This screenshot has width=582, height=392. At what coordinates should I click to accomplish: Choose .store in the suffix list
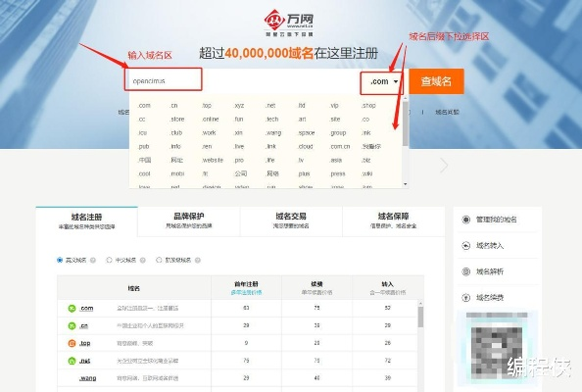pyautogui.click(x=176, y=120)
